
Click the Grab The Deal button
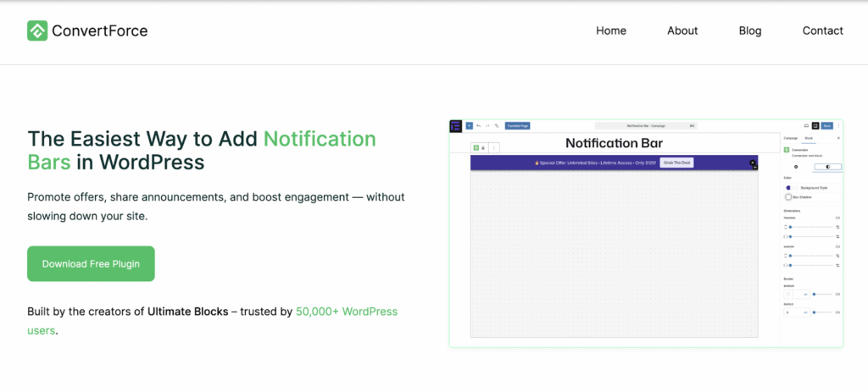pos(676,163)
